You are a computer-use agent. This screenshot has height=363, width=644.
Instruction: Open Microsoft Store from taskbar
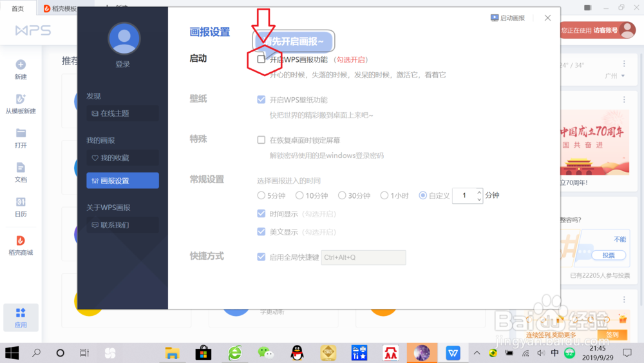pos(204,353)
